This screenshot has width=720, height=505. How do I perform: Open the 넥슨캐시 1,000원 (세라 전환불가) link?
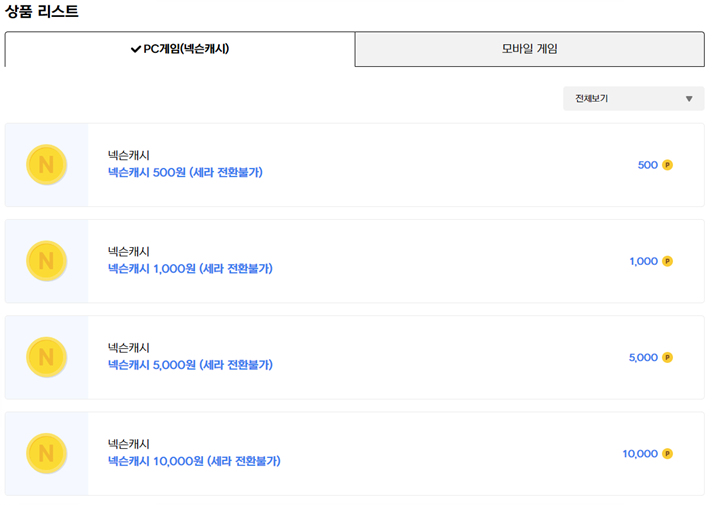(x=190, y=268)
